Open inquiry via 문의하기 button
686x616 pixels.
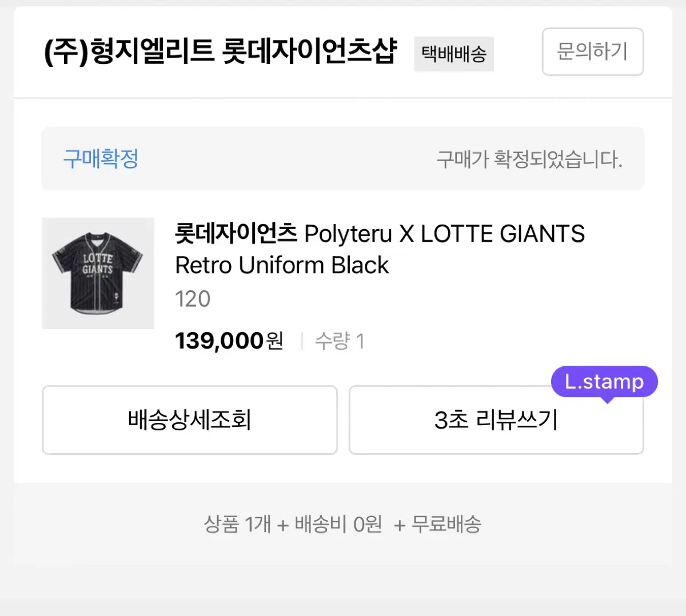pyautogui.click(x=592, y=52)
